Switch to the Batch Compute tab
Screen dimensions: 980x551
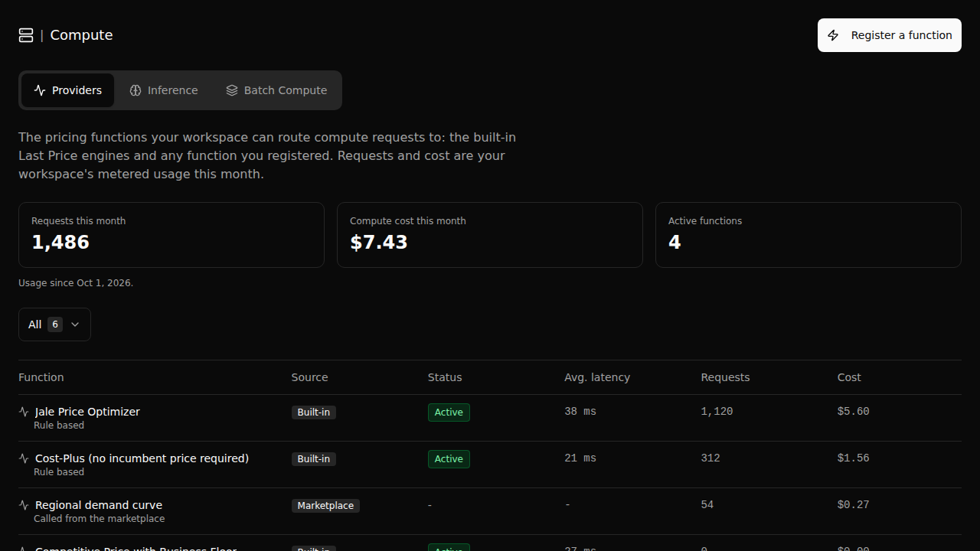(x=276, y=90)
